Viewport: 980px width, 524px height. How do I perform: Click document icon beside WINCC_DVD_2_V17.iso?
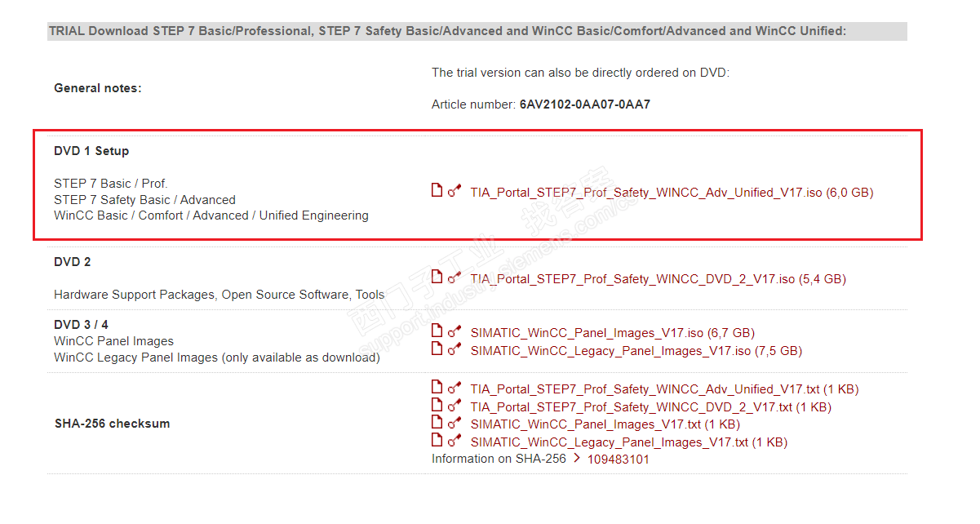[x=437, y=278]
